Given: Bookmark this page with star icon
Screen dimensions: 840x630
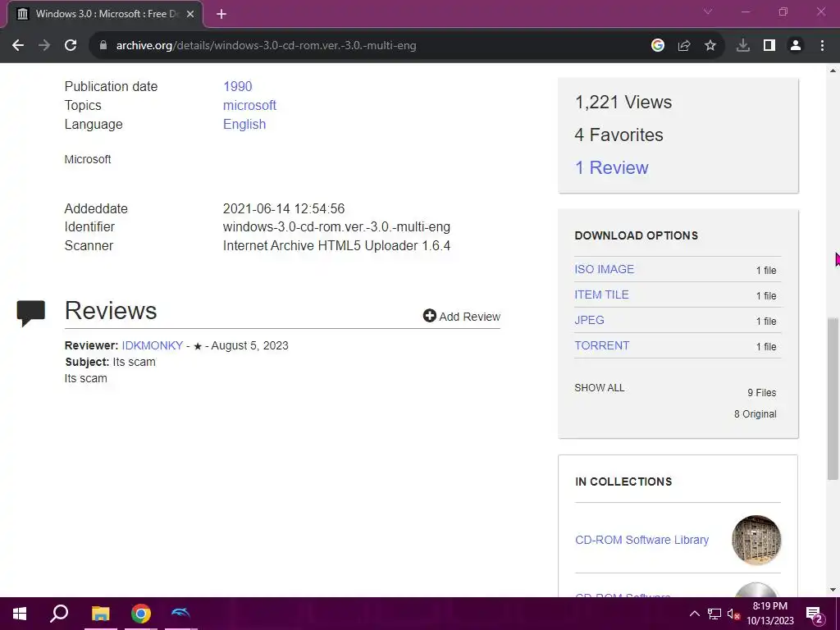Looking at the screenshot, I should coord(710,46).
